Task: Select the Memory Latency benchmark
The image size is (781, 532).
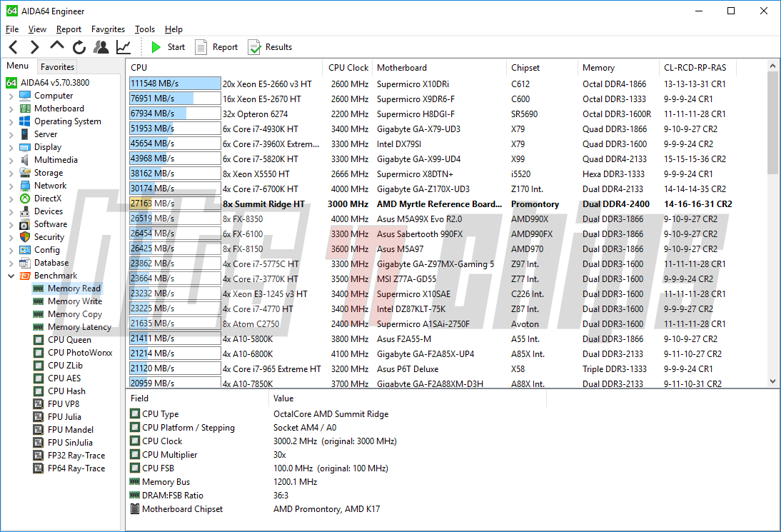Action: click(x=71, y=327)
